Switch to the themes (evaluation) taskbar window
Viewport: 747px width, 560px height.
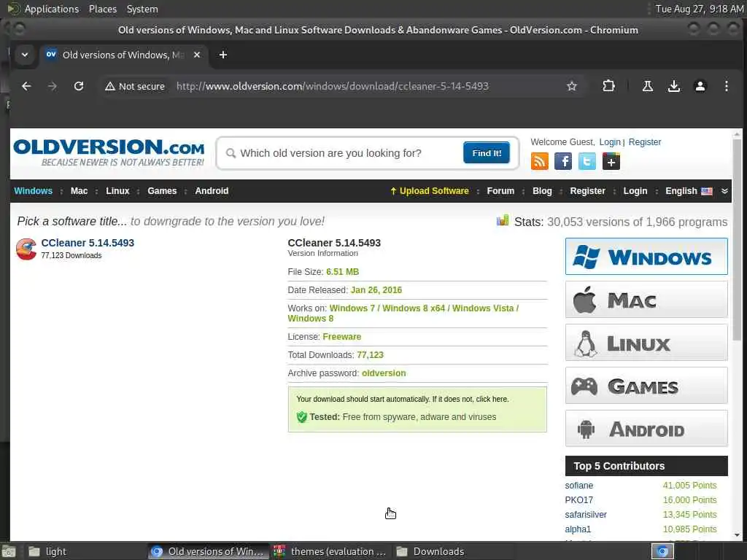coord(331,551)
